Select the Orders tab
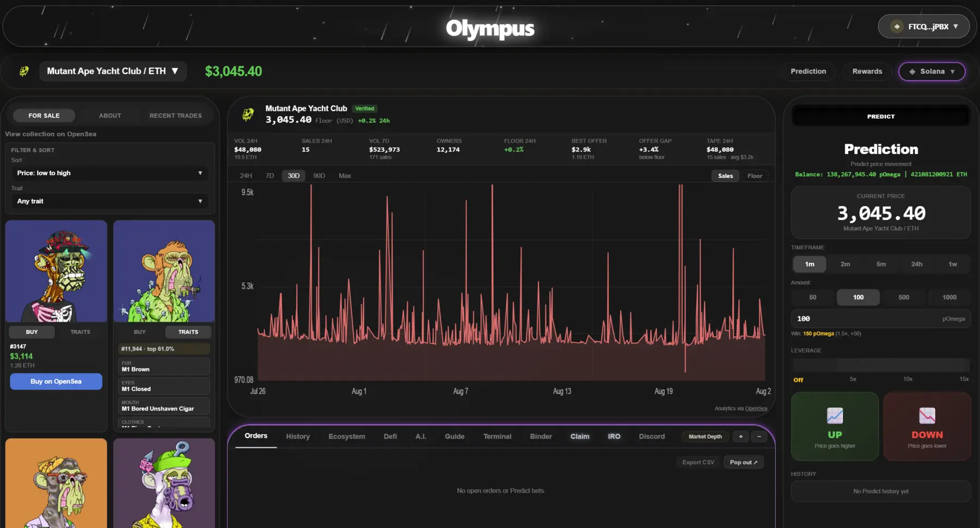The height and width of the screenshot is (528, 980). pyautogui.click(x=256, y=436)
